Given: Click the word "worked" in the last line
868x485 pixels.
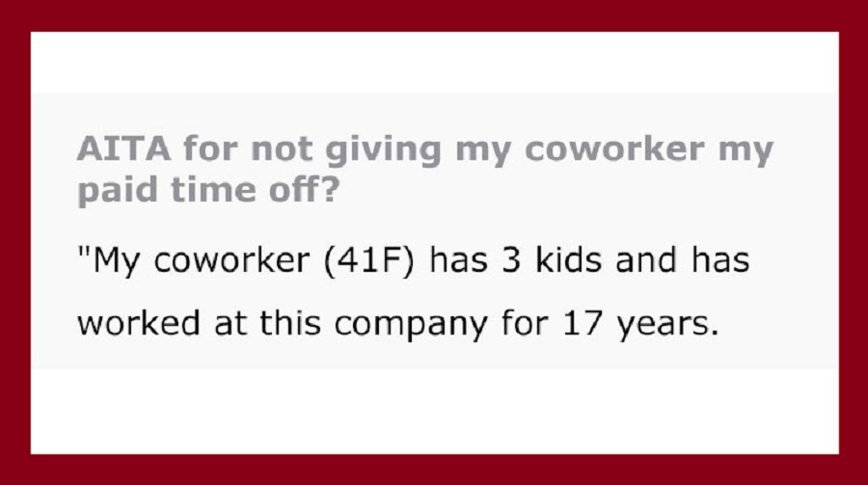Looking at the screenshot, I should click(x=138, y=322).
